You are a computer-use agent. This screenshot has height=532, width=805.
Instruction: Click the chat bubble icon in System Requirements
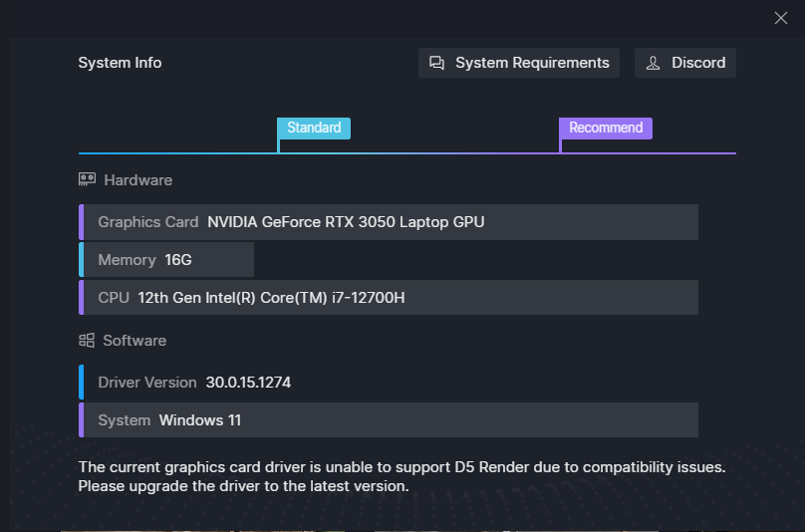436,63
